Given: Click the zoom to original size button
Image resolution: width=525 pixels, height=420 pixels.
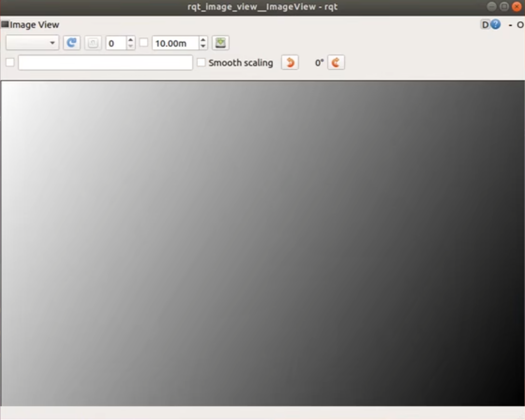Looking at the screenshot, I should click(x=93, y=43).
